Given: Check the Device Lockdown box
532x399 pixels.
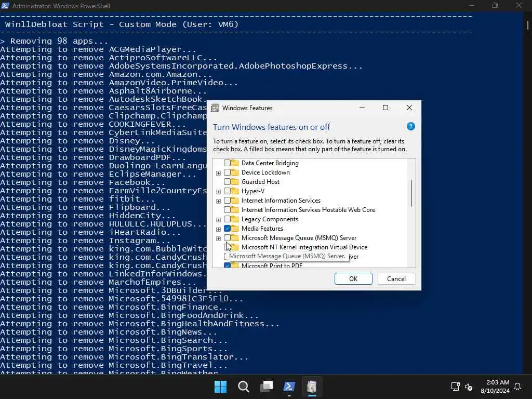Looking at the screenshot, I should (x=228, y=172).
